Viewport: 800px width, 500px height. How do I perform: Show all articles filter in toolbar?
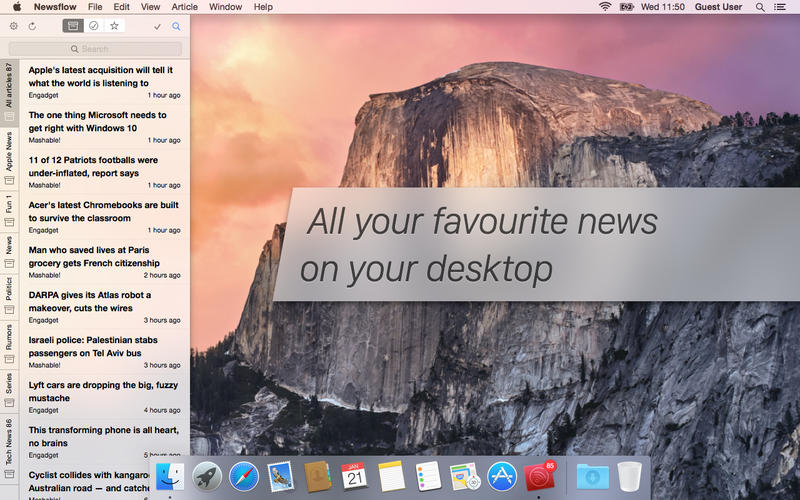click(73, 26)
